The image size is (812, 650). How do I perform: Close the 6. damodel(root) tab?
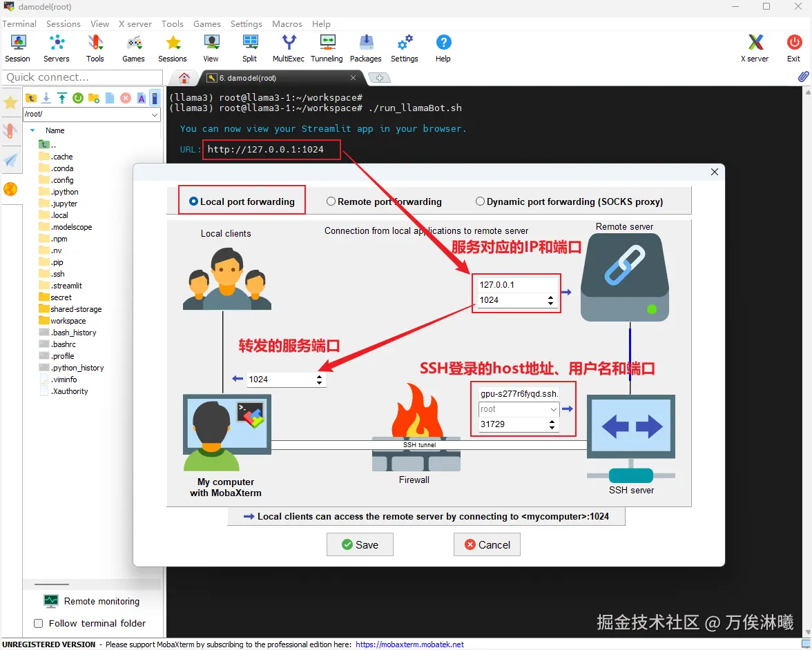pos(354,77)
